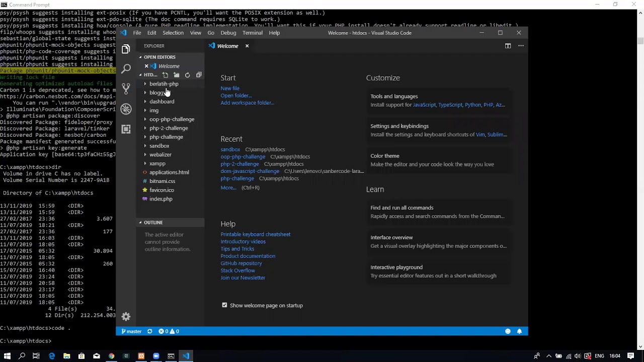Open the GitHub repository link

click(x=241, y=263)
